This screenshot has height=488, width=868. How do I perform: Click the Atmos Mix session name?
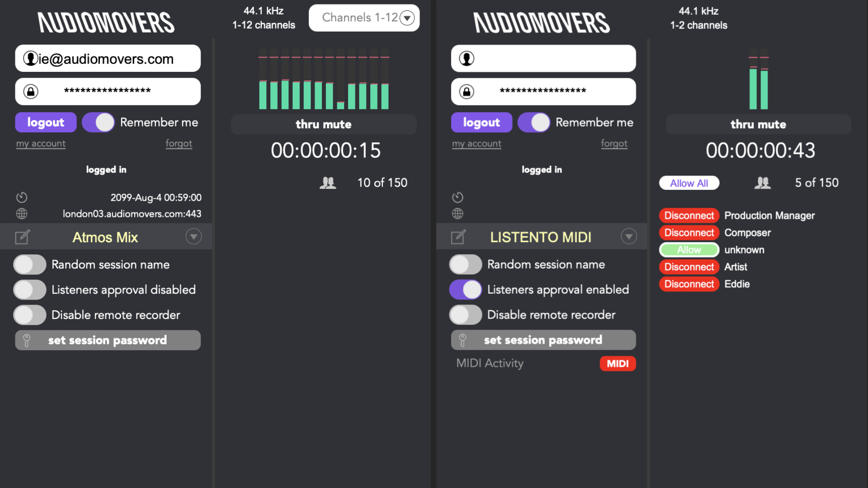point(105,237)
